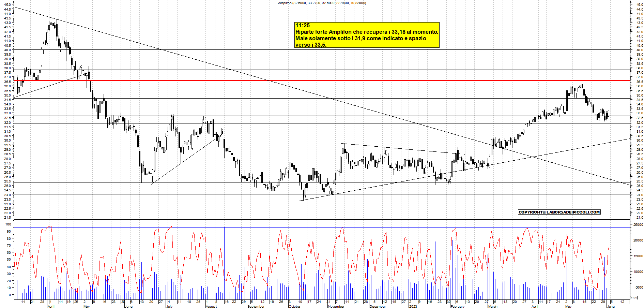Click the blue horizontal line atop the oscillator panel
The width and height of the screenshot is (644, 308).
coord(322,227)
